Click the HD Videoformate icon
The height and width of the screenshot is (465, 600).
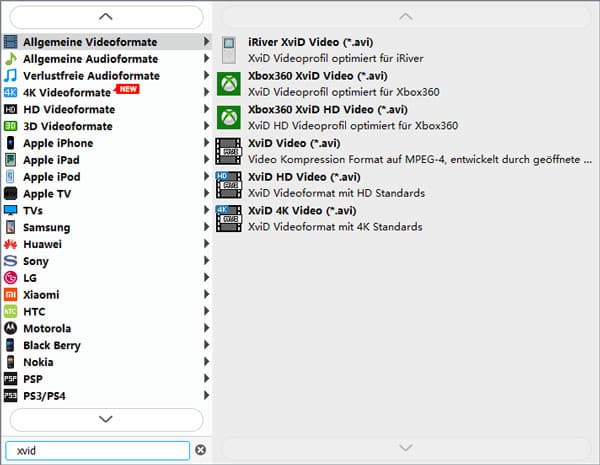click(x=10, y=109)
